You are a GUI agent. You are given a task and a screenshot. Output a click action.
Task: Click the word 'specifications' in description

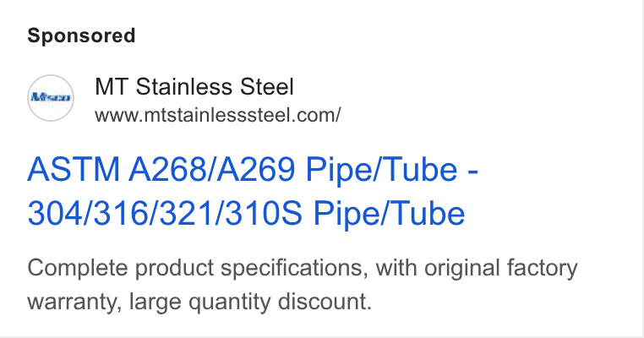[292, 268]
